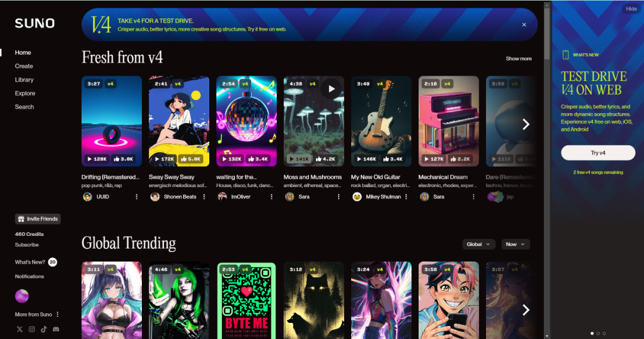Click the SUNO logo
This screenshot has width=644, height=339.
click(x=35, y=23)
